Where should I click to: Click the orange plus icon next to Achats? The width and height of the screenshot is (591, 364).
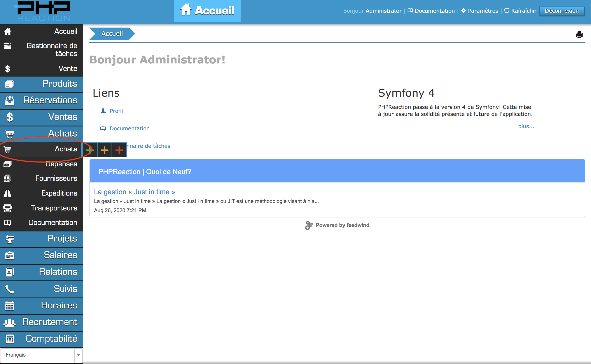(x=105, y=150)
